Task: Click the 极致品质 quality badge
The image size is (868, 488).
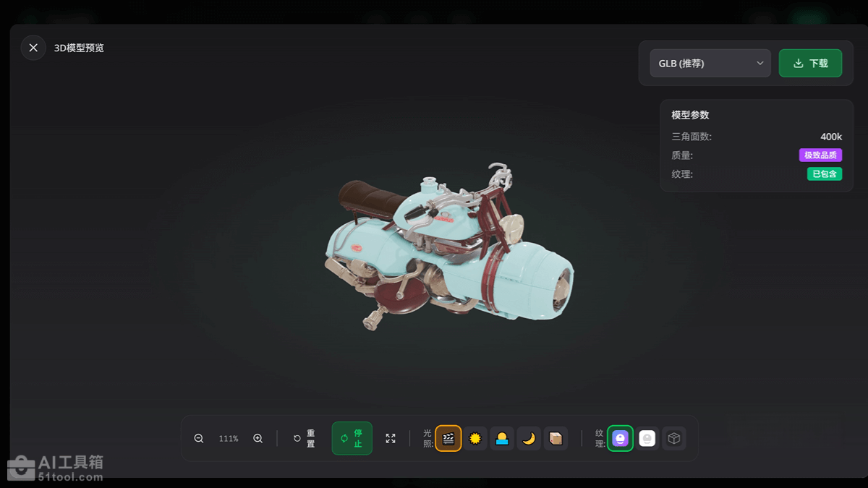Action: tap(820, 155)
